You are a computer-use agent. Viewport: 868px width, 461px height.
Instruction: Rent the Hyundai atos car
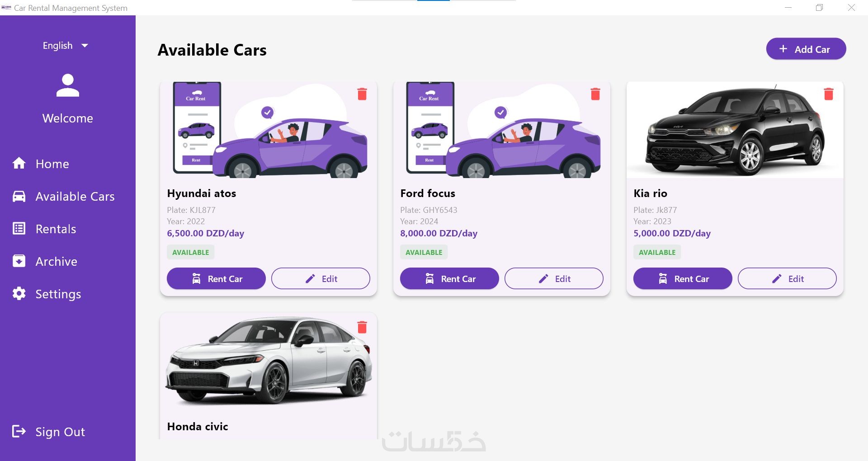216,279
